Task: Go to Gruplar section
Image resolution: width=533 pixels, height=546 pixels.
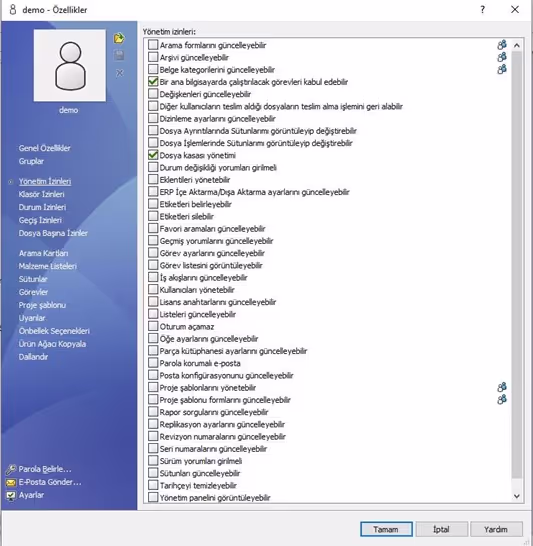Action: [31, 161]
